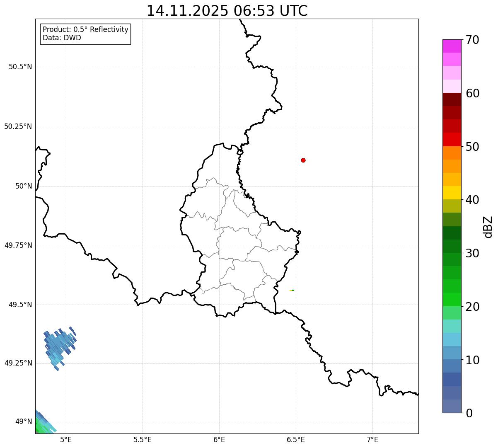Click the 'Data: DWD' label
Image resolution: width=498 pixels, height=448 pixels.
coord(62,38)
